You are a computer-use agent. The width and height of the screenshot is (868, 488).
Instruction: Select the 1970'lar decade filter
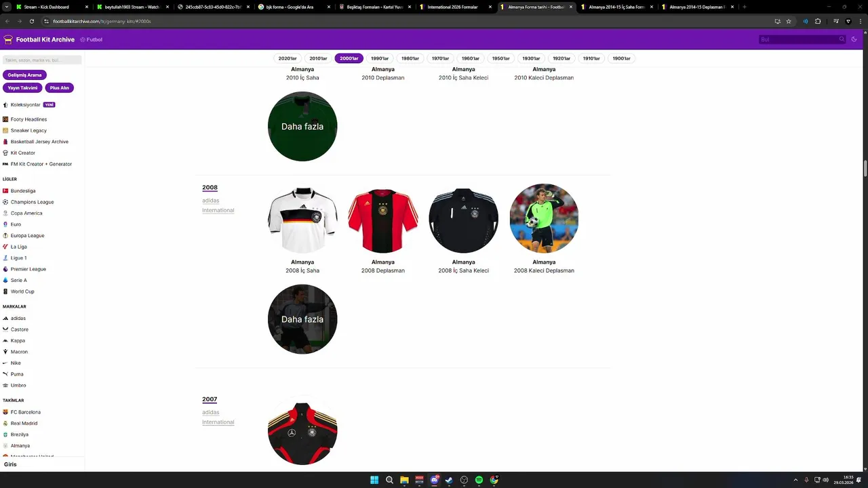(441, 58)
